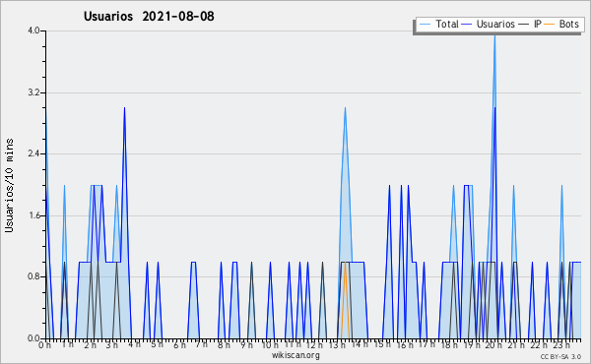Screen dimensions: 591x364
Task: Click the x-axis label '12 h'
Action: pos(314,344)
